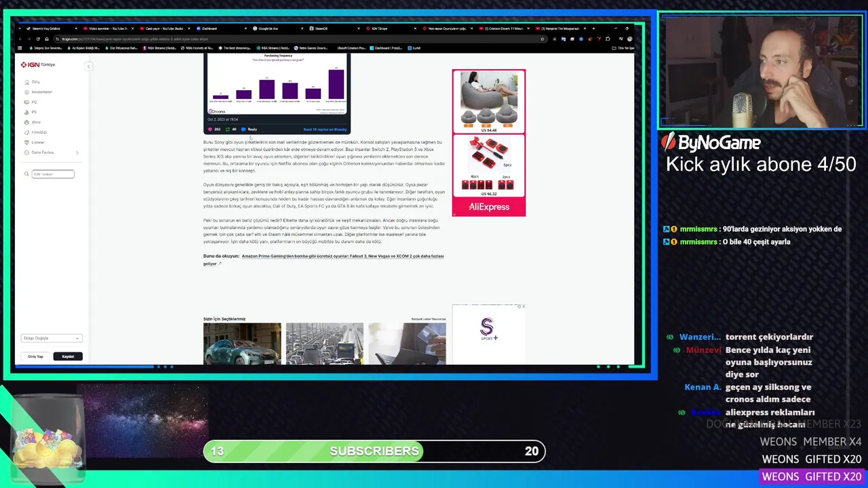Select the PC section in the sidebar
Viewport: 868px width, 488px height.
pos(31,102)
